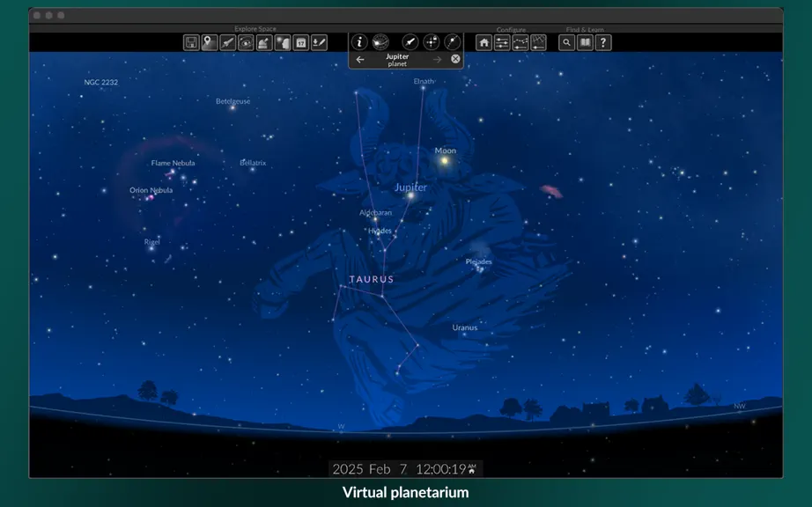Viewport: 812px width, 507px height.
Task: Click the Find & Learn toolbar label
Action: pyautogui.click(x=585, y=30)
